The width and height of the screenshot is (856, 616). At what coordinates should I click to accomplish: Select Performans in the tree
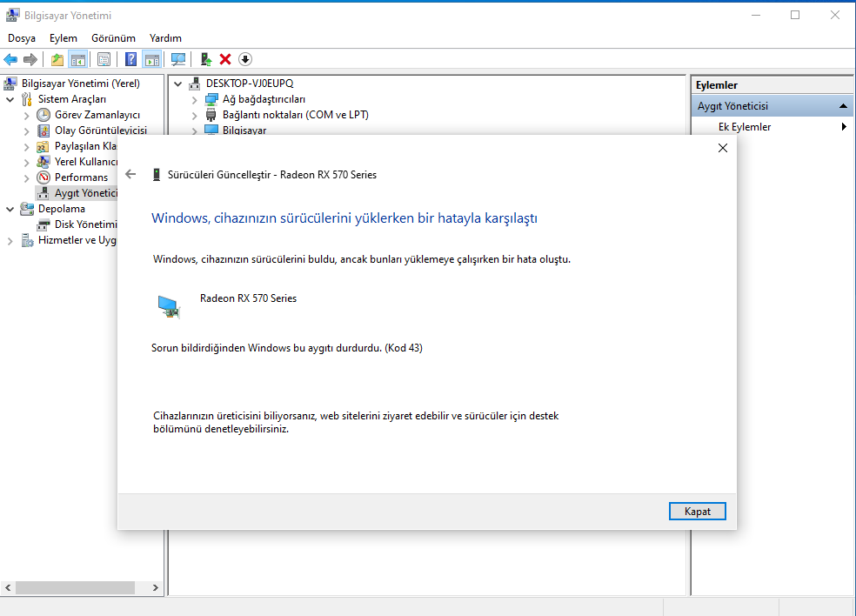82,177
